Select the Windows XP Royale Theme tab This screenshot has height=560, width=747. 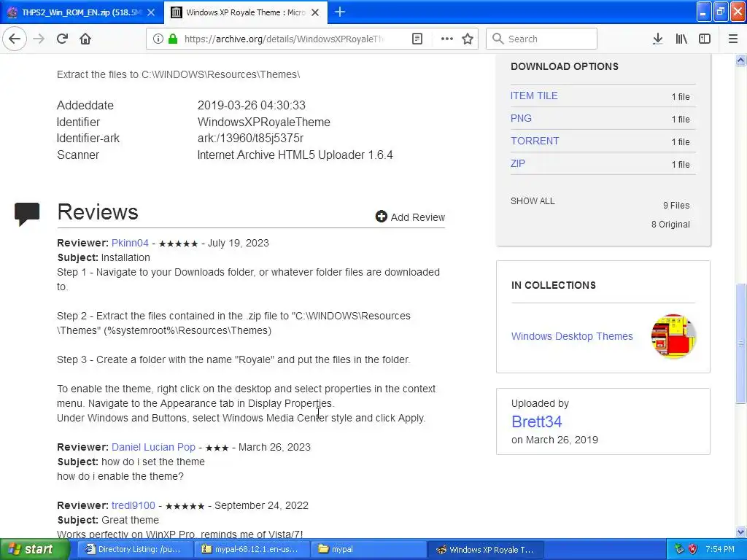click(x=245, y=12)
